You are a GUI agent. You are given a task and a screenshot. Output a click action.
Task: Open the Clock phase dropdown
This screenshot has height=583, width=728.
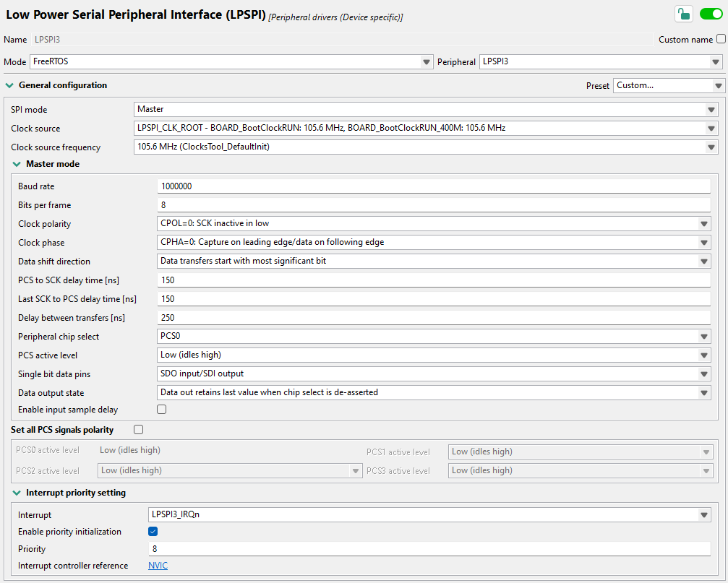pos(434,243)
